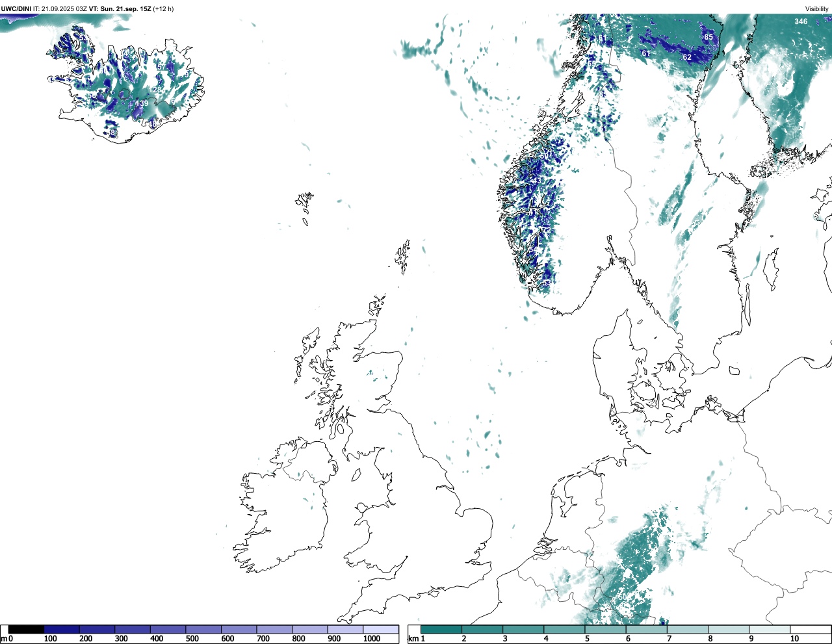Click the 'km' unit label of the kilometer legend

pos(413,639)
